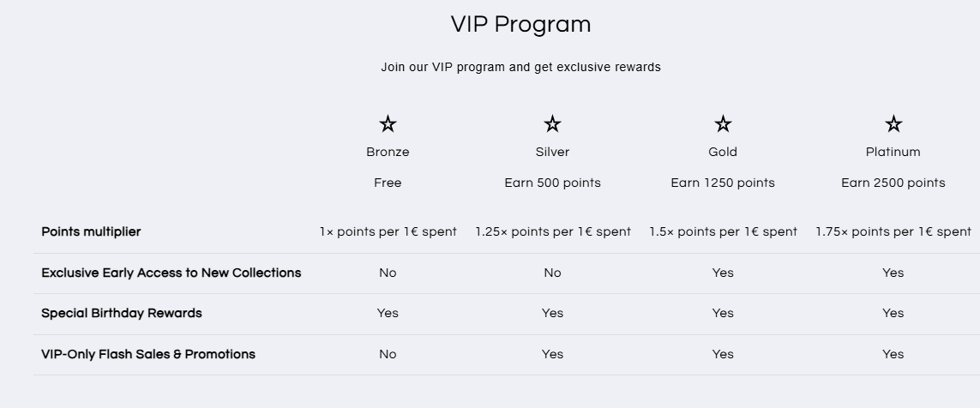Click VIP-Only Flash Sales & Promotions label
This screenshot has width=980, height=408.
(148, 354)
